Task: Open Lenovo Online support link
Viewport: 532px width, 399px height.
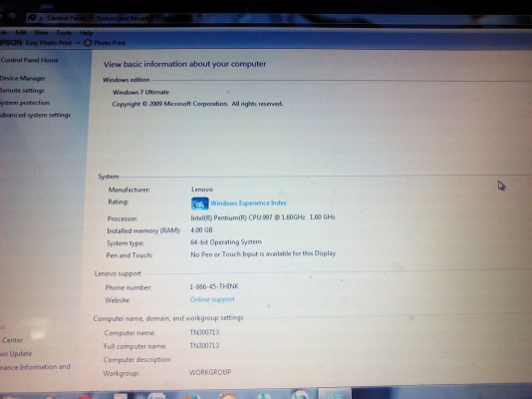Action: [212, 299]
